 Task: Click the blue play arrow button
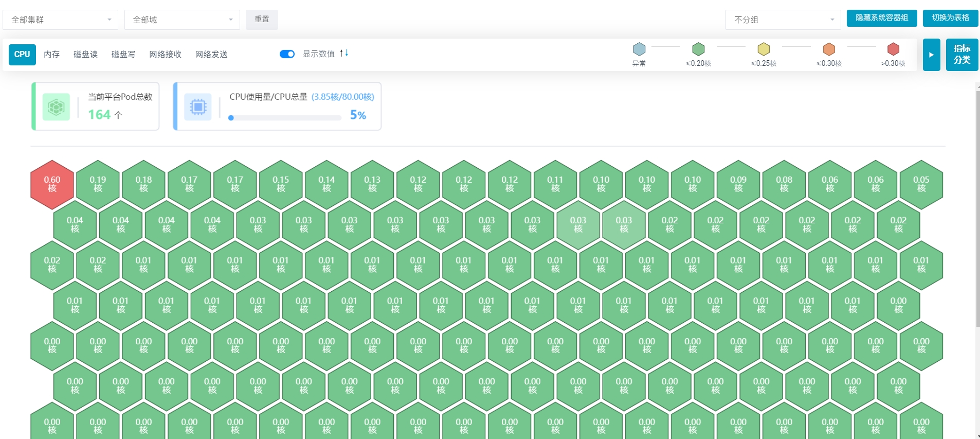point(931,55)
